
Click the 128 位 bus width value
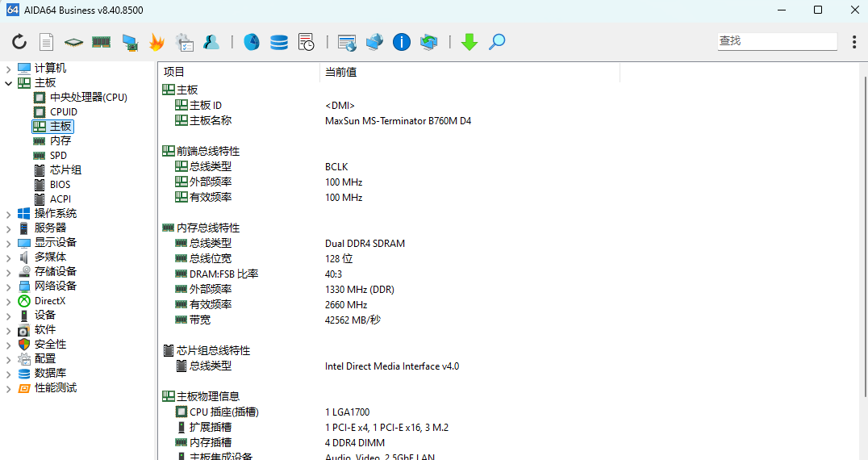pyautogui.click(x=339, y=258)
